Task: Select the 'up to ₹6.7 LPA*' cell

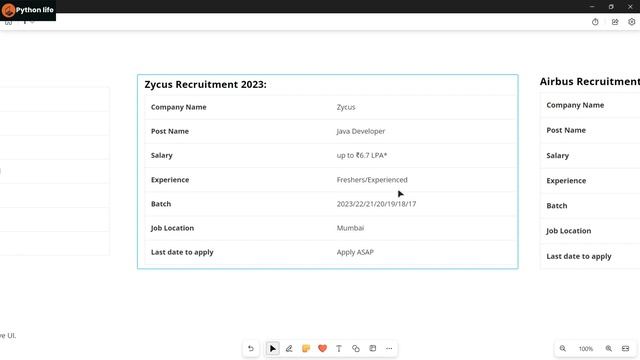Action: (x=362, y=155)
